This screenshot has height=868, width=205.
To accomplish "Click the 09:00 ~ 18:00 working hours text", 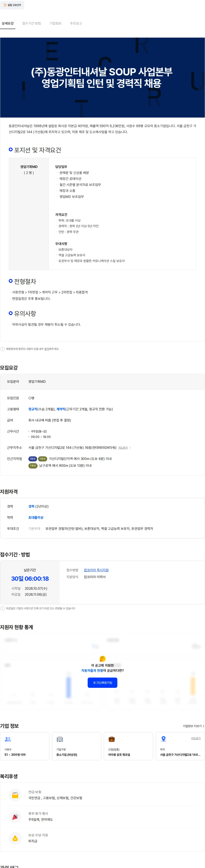I will point(41,437).
